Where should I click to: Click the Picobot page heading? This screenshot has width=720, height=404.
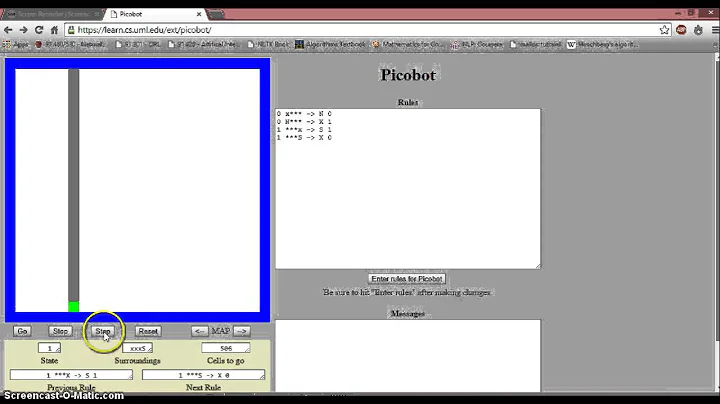point(408,74)
